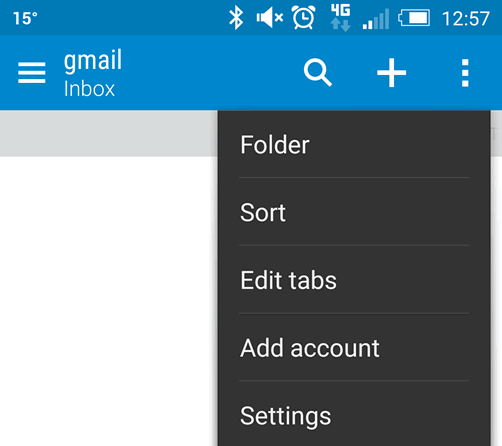The image size is (502, 446).
Task: Tap the 12:57 clock
Action: click(x=466, y=18)
